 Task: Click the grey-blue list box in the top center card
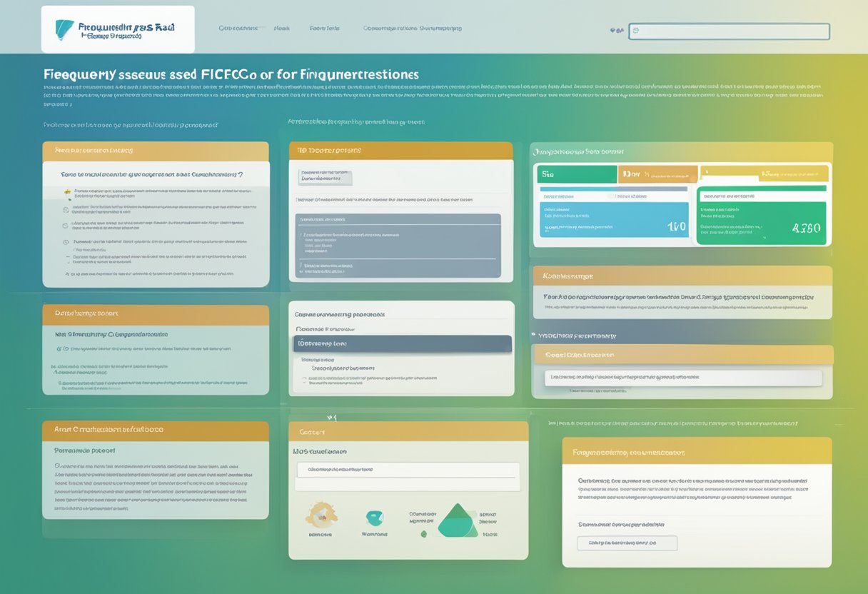(x=398, y=246)
